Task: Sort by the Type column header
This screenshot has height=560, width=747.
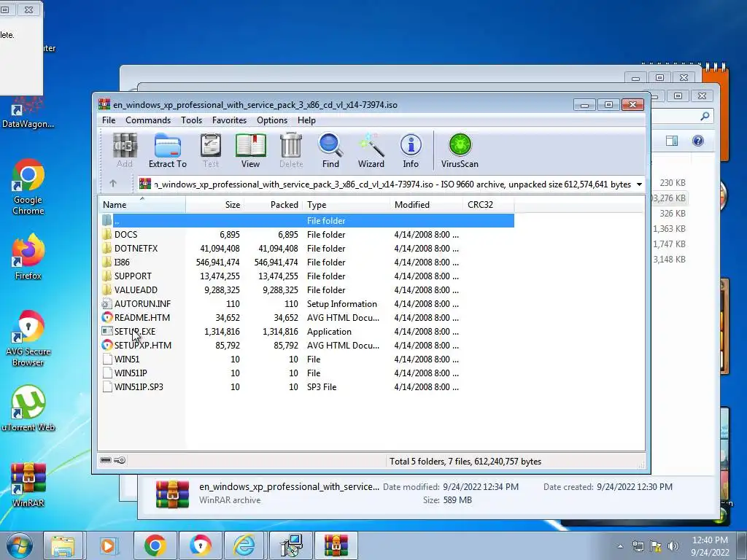Action: click(x=347, y=205)
